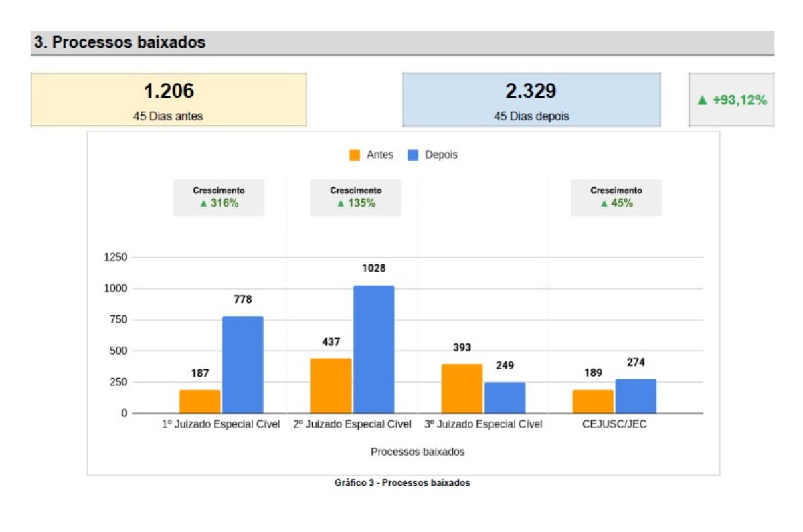Select the 1.206 '45 Dias antes' card
Viewport: 803px width, 532px height.
[169, 100]
